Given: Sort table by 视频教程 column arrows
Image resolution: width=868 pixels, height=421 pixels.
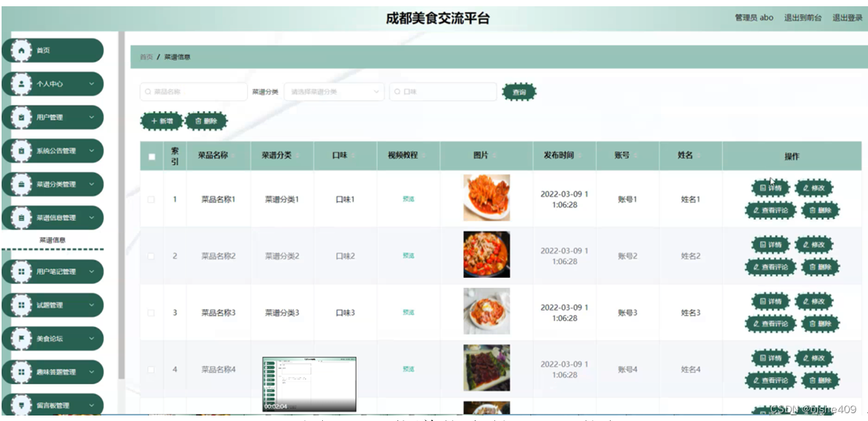Looking at the screenshot, I should tap(423, 157).
